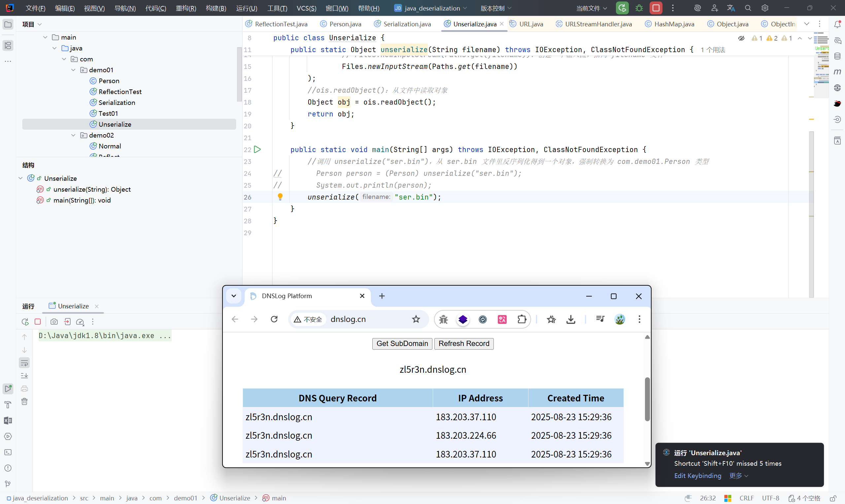Open the 当前文件 run configuration dropdown
The width and height of the screenshot is (845, 504).
pyautogui.click(x=591, y=8)
